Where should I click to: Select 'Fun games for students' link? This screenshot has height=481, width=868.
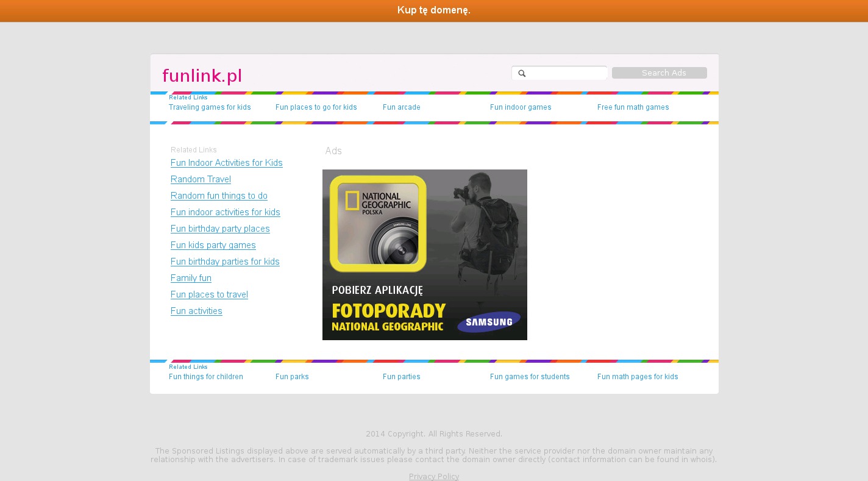(x=530, y=377)
